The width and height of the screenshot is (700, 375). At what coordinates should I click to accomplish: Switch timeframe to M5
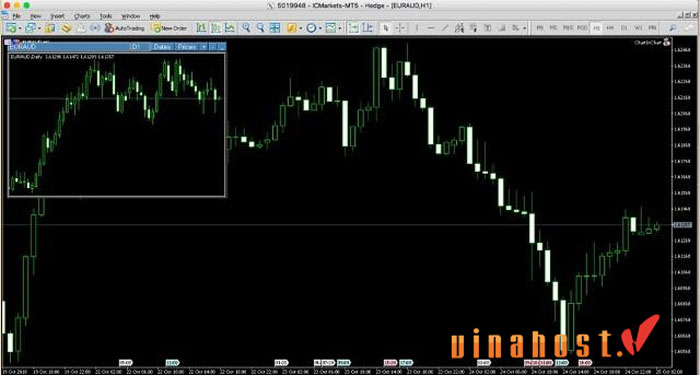pyautogui.click(x=553, y=28)
